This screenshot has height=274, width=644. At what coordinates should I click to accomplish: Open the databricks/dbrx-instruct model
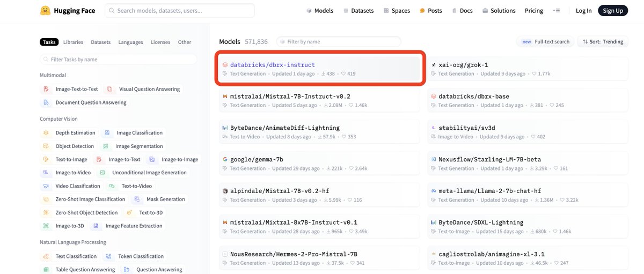click(x=319, y=69)
